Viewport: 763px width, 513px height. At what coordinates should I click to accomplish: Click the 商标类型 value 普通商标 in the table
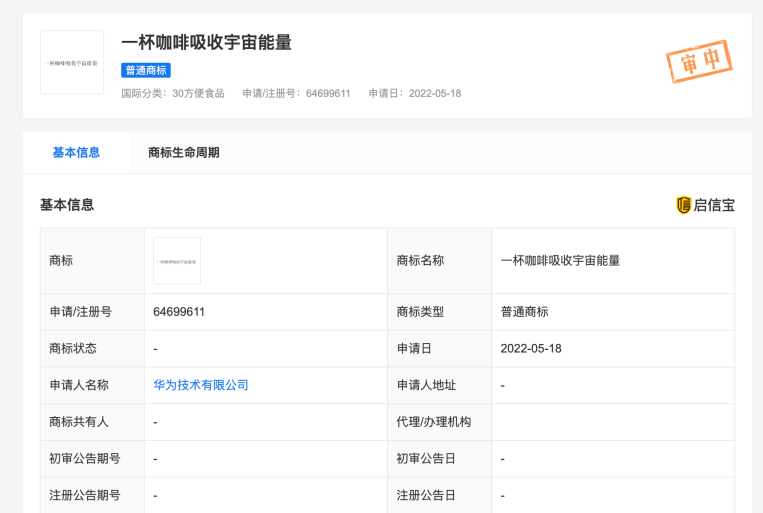[x=524, y=312]
